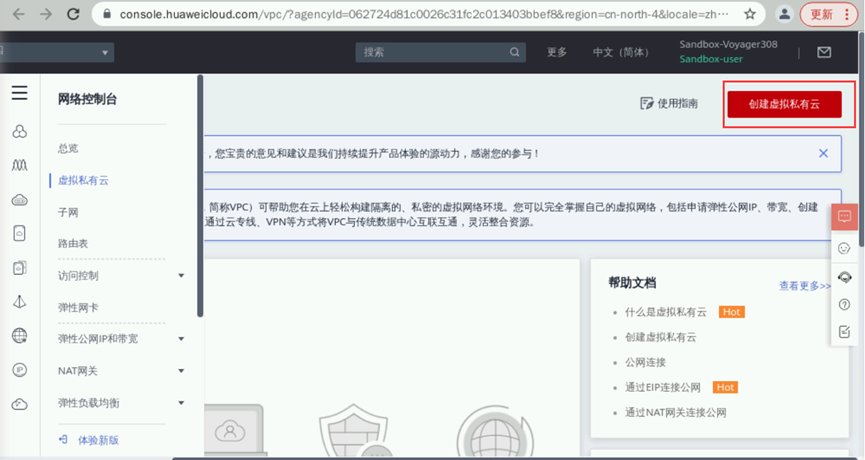
Task: Open the hamburger menu icon
Action: coord(19,92)
